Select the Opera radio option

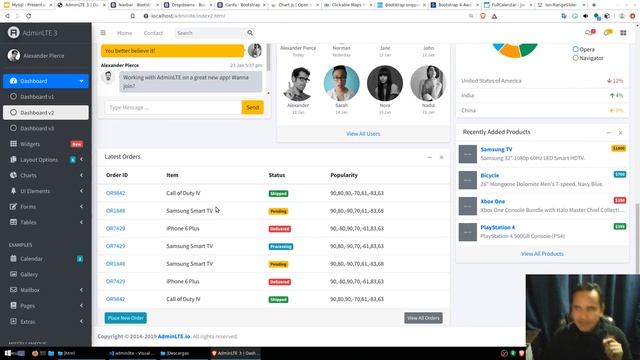576,49
